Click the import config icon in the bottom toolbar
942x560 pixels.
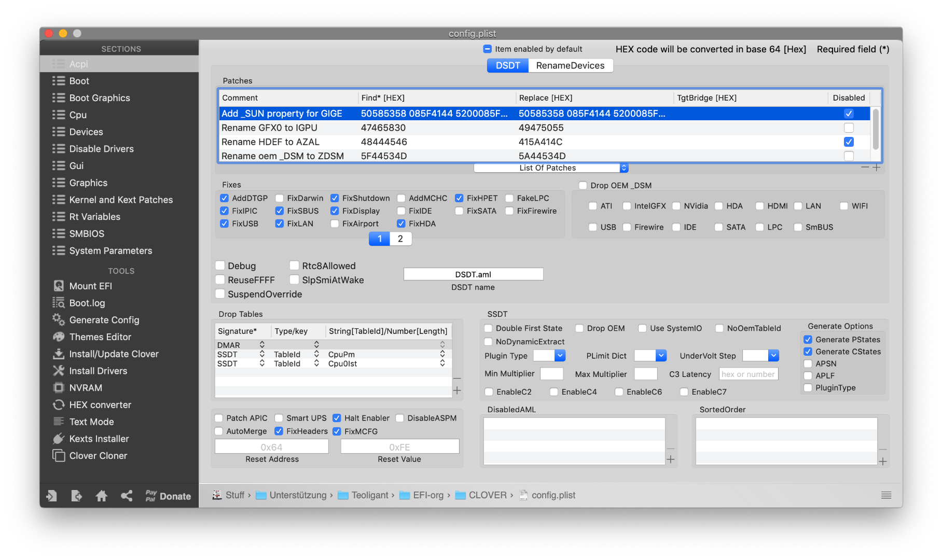click(51, 496)
